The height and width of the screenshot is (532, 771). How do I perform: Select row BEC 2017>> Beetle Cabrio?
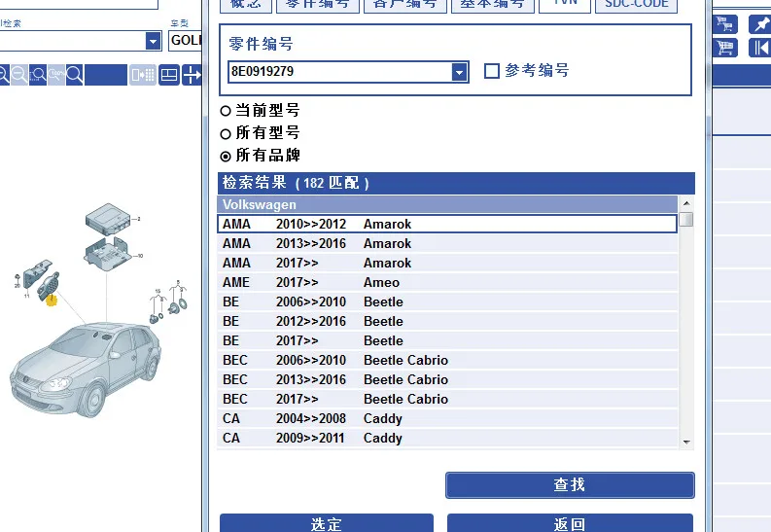447,399
